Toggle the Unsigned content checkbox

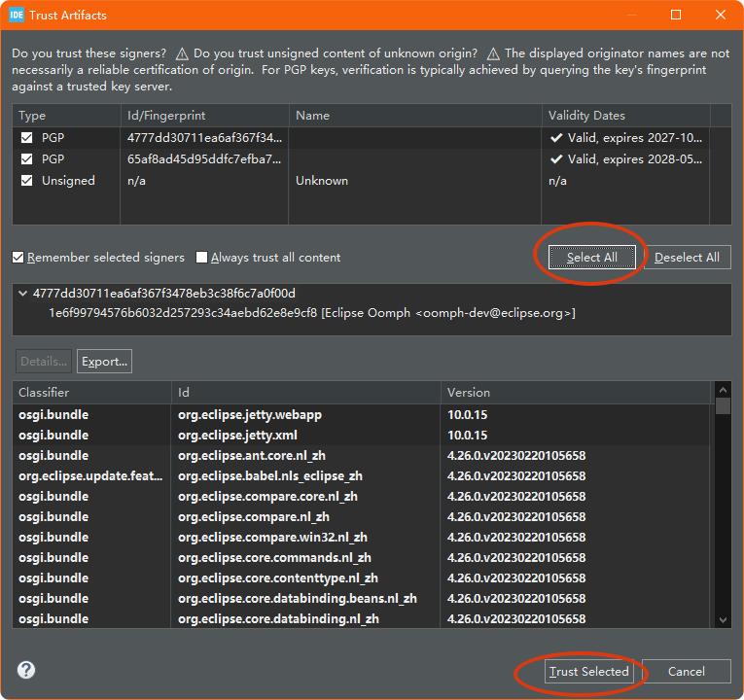click(x=27, y=180)
